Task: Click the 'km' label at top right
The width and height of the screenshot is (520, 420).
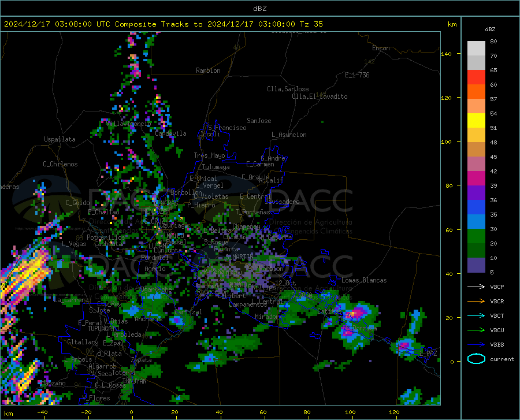Action: (x=452, y=24)
